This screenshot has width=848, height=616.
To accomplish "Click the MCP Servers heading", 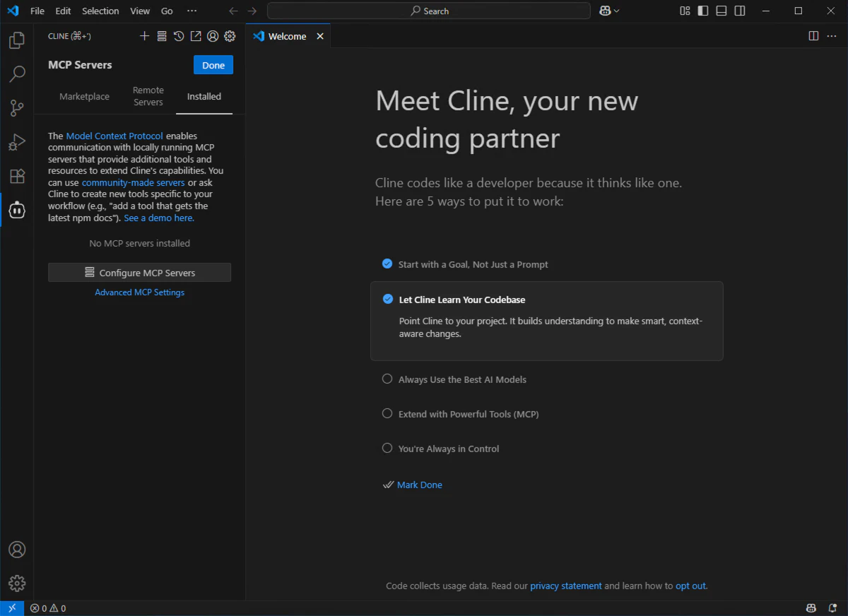I will (x=80, y=65).
